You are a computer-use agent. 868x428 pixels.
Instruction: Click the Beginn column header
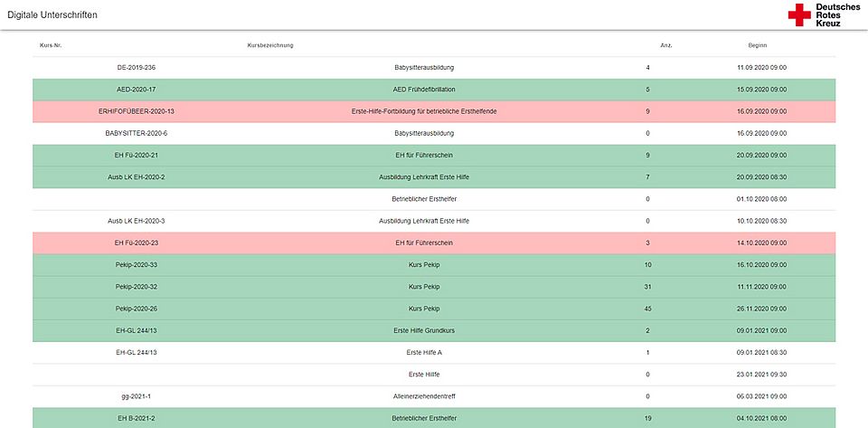click(758, 45)
